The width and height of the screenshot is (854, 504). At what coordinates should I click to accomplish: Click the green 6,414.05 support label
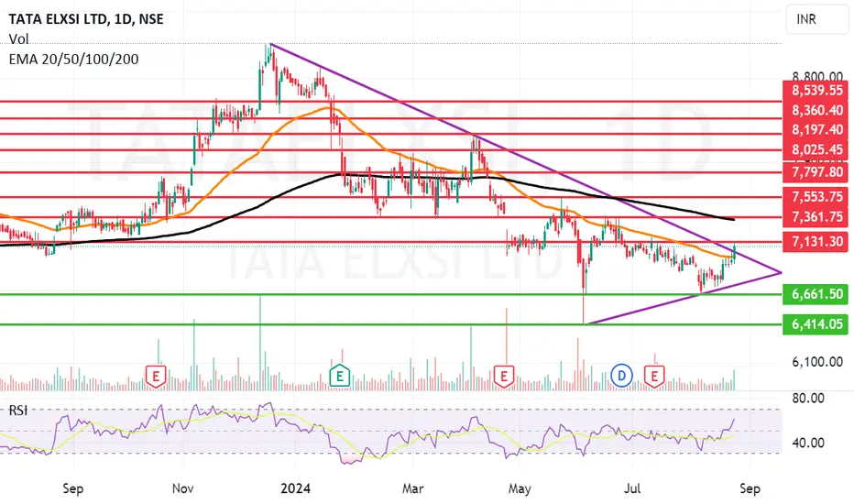[x=816, y=324]
